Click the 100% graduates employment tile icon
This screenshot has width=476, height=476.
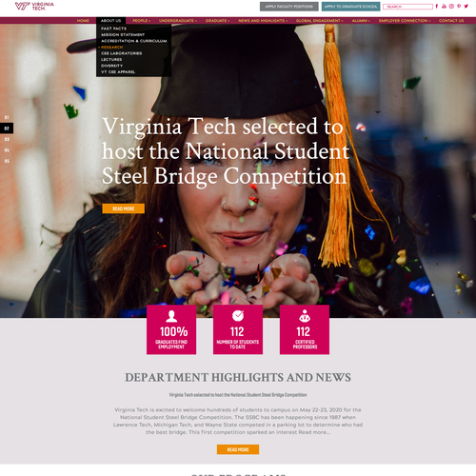tap(171, 316)
